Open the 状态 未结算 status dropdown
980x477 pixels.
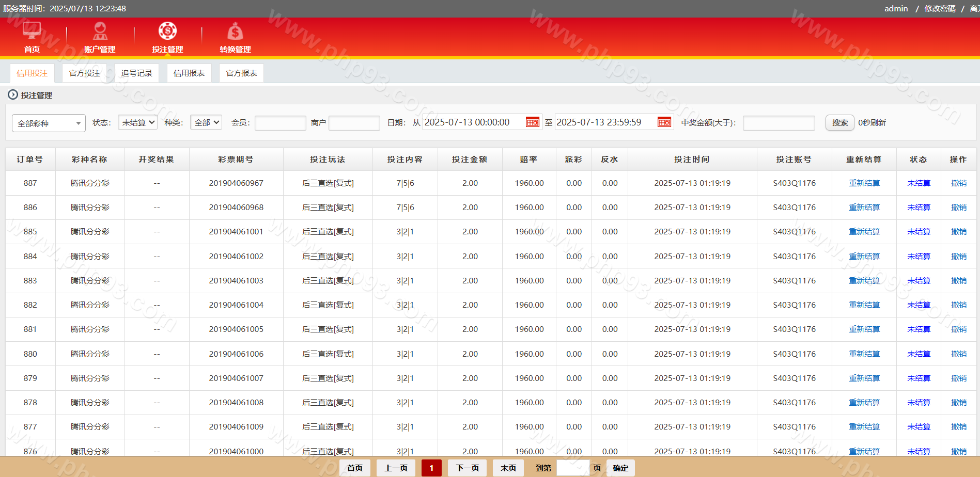(x=137, y=122)
